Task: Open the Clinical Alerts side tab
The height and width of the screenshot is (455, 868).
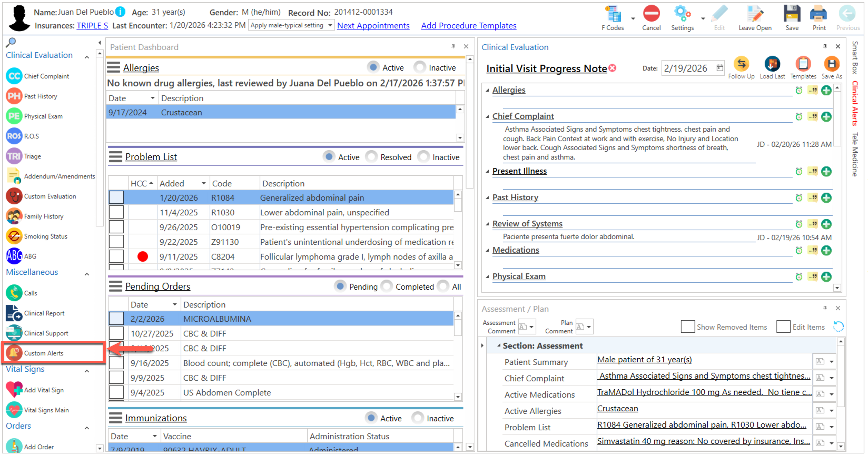Action: pos(855,103)
